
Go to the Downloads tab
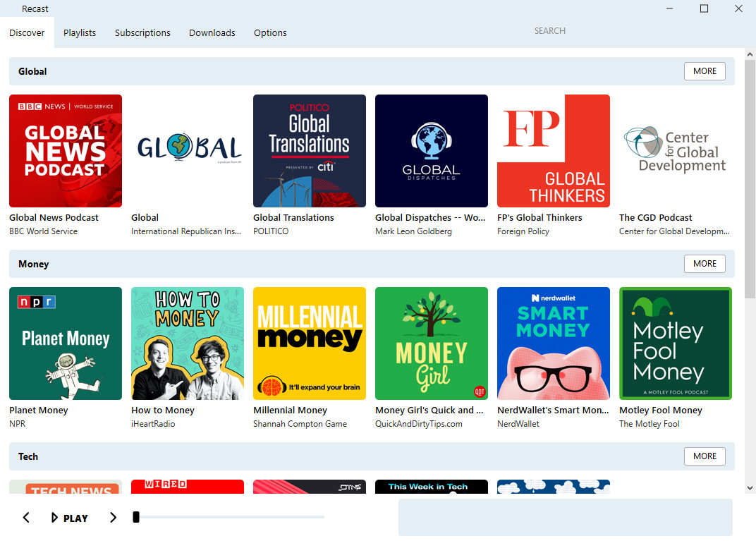212,32
